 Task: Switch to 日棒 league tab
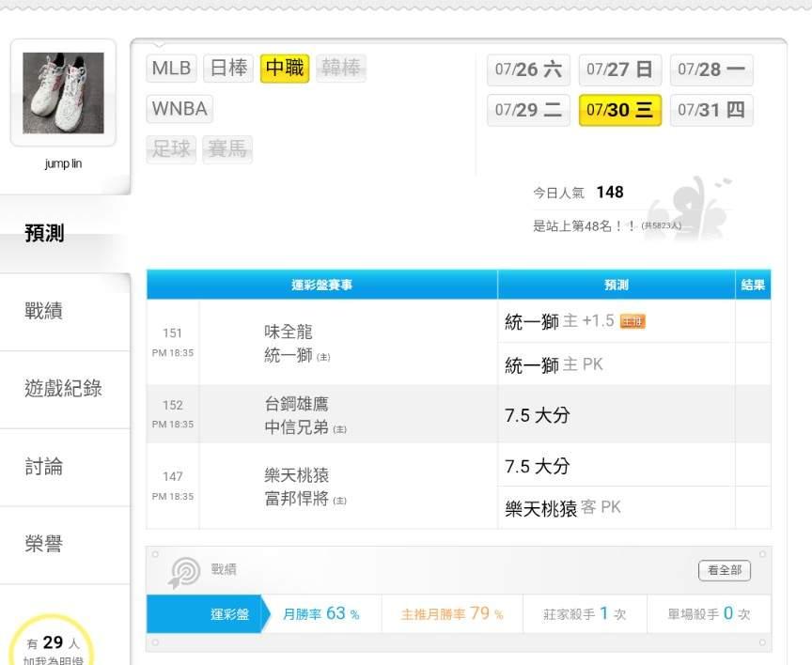tap(228, 69)
